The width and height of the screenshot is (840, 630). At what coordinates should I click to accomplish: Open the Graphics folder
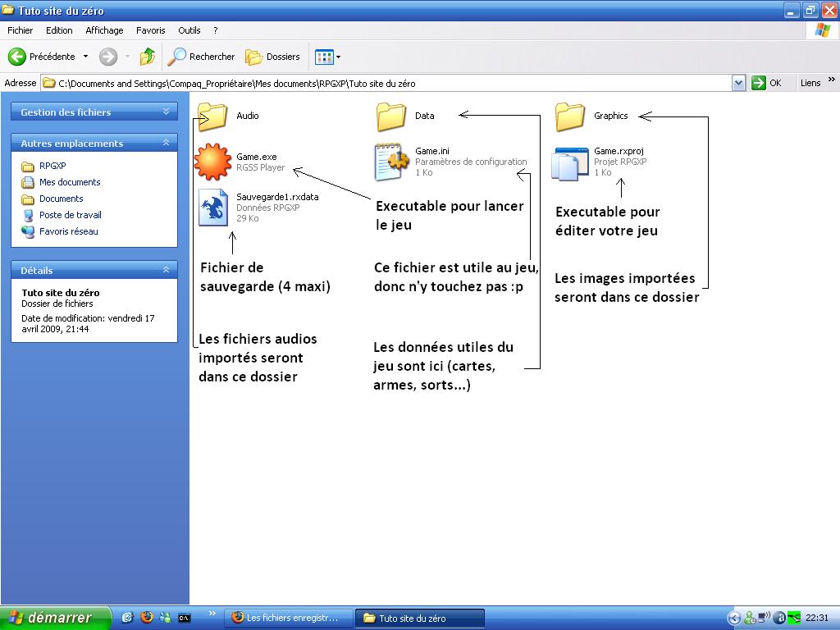(x=570, y=116)
